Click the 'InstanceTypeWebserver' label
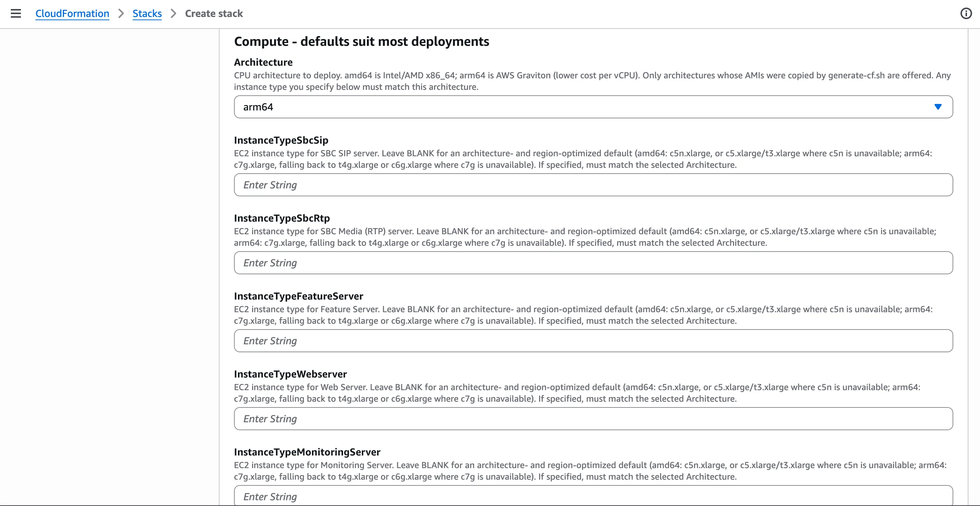The width and height of the screenshot is (980, 506). (x=290, y=374)
